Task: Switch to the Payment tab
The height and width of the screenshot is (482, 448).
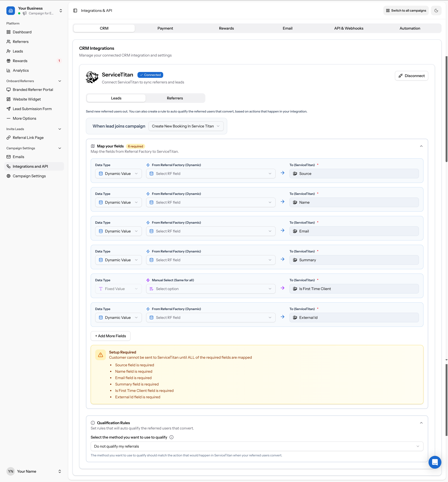Action: pyautogui.click(x=165, y=28)
